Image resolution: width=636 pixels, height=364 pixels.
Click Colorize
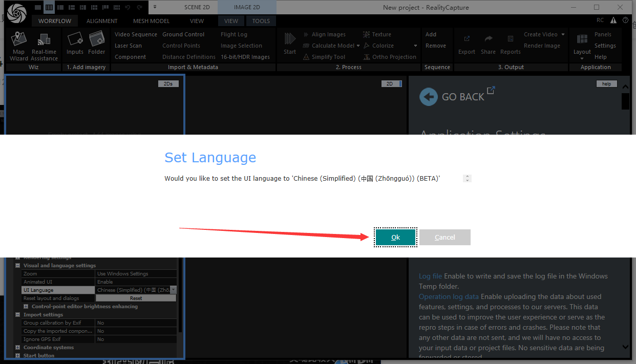(x=378, y=46)
